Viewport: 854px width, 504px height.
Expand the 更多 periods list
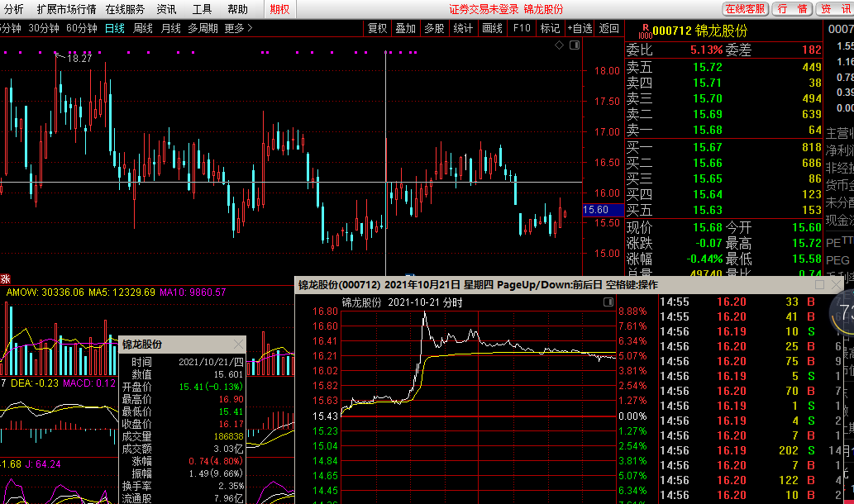coord(239,28)
